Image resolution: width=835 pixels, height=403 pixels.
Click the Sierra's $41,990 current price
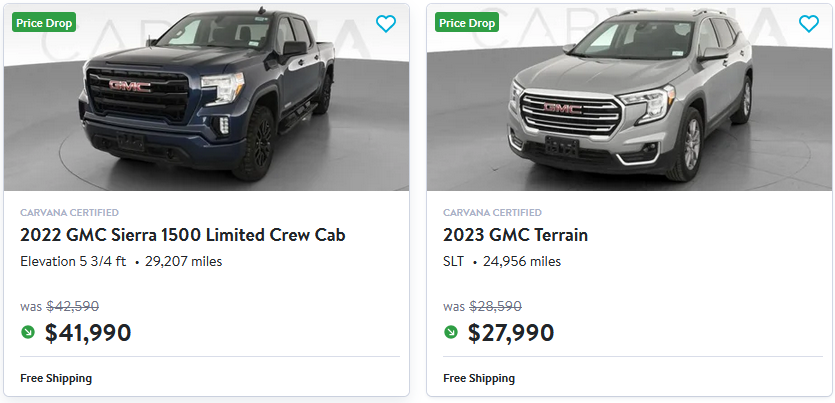click(x=88, y=333)
